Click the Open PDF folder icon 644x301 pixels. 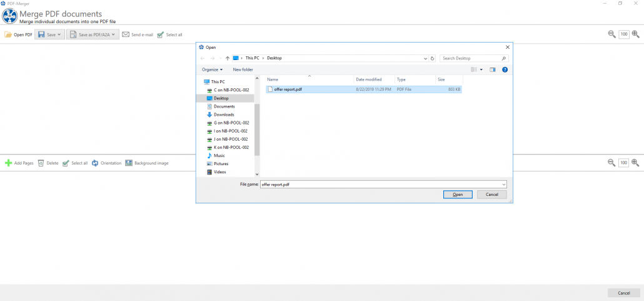8,34
